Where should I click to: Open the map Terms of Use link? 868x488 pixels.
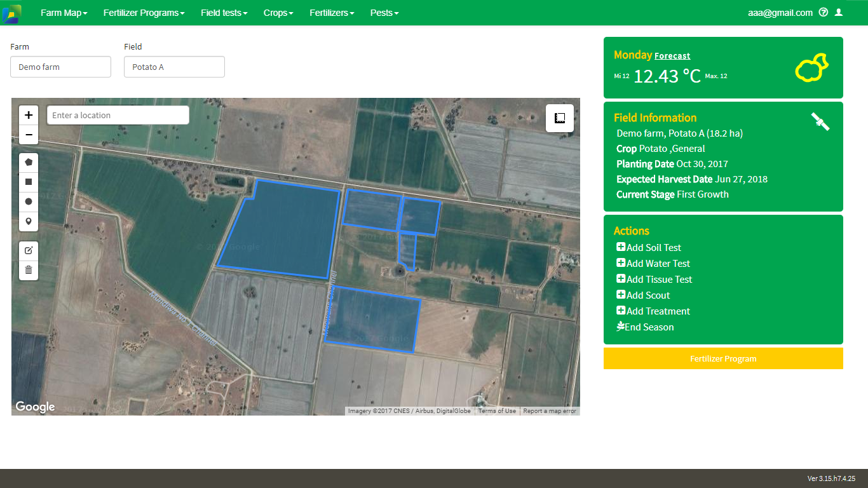click(x=497, y=411)
